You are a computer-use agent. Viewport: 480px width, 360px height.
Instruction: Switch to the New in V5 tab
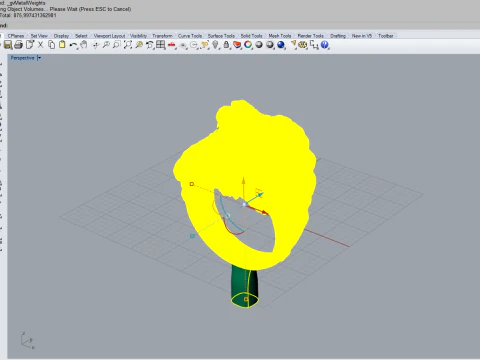pyautogui.click(x=362, y=36)
